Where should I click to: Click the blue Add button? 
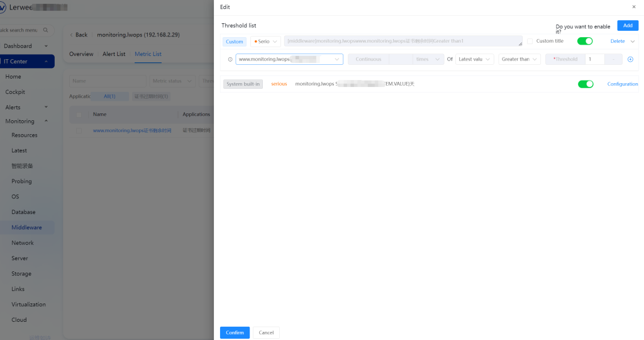pyautogui.click(x=627, y=26)
